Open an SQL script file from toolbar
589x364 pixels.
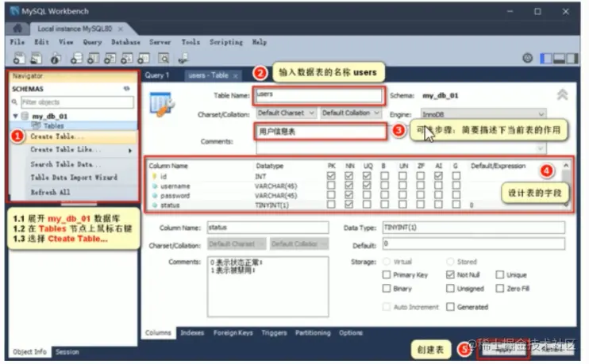tap(36, 58)
